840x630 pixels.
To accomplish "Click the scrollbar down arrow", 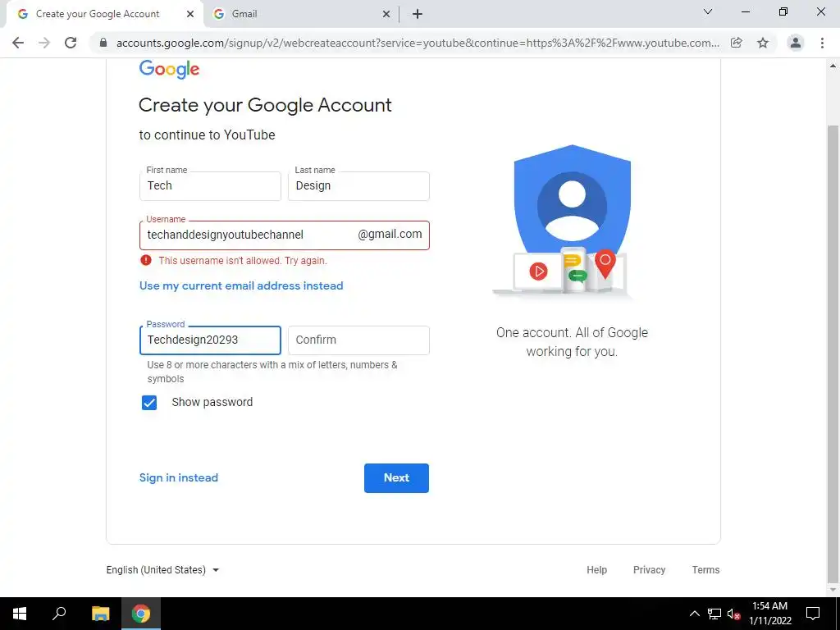I will [x=833, y=590].
